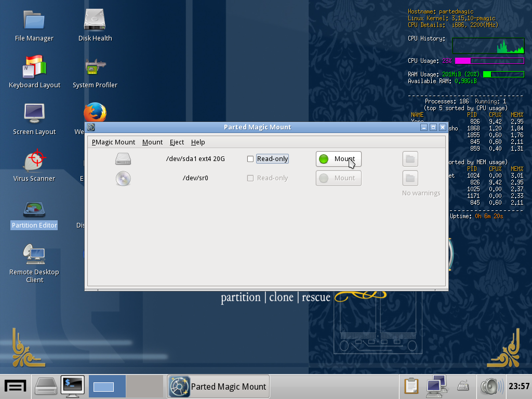Click the drive icon in the taskbar
Screen dimensions: 532x399
[46, 387]
